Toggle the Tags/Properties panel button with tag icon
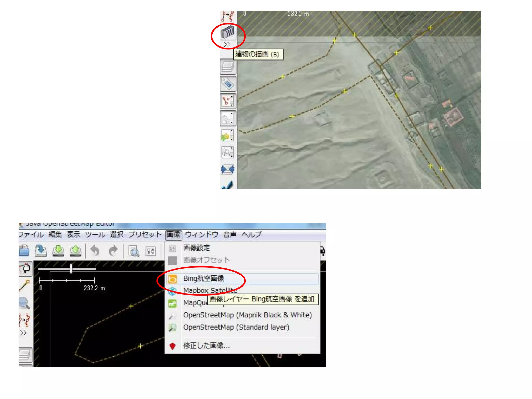The height and width of the screenshot is (399, 532). pyautogui.click(x=228, y=84)
